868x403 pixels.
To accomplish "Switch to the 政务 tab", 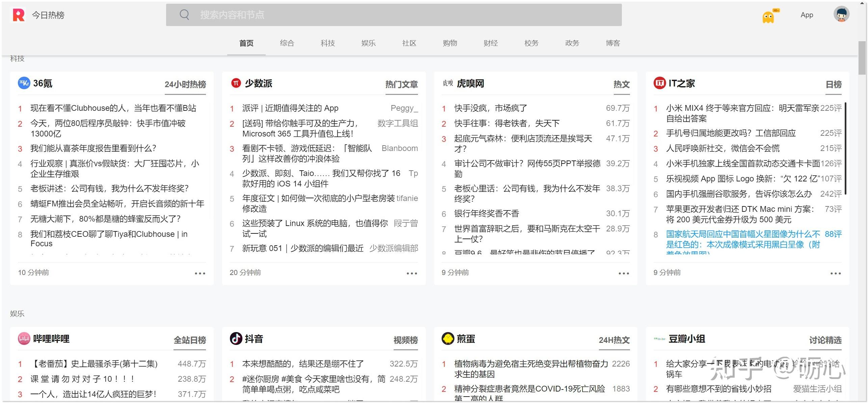I will [x=572, y=43].
